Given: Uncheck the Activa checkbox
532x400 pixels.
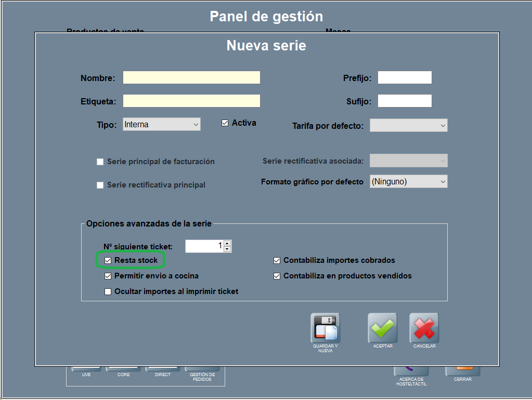Looking at the screenshot, I should pyautogui.click(x=225, y=123).
